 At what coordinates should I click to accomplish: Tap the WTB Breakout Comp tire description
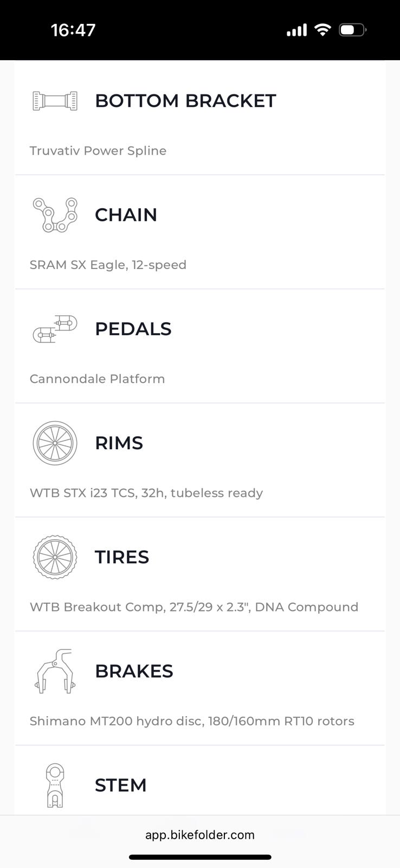(x=194, y=607)
